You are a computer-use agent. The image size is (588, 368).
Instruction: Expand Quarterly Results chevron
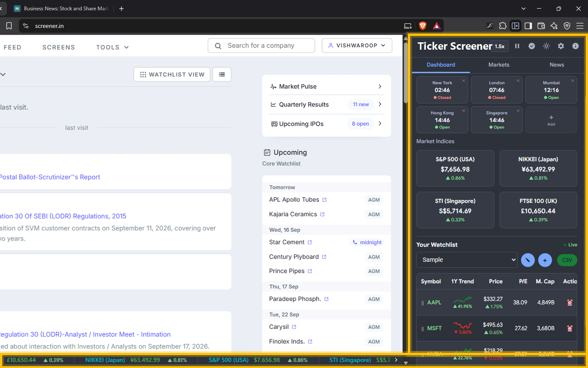[380, 104]
